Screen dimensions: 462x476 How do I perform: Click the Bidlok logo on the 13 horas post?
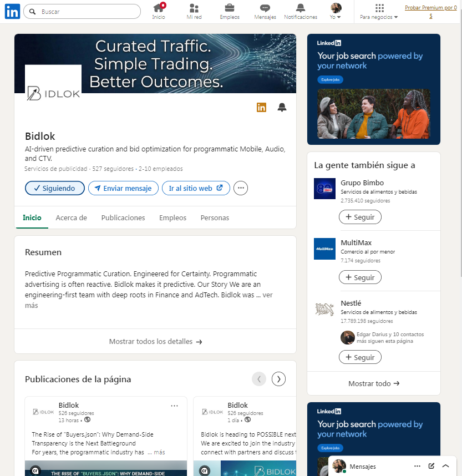(43, 412)
